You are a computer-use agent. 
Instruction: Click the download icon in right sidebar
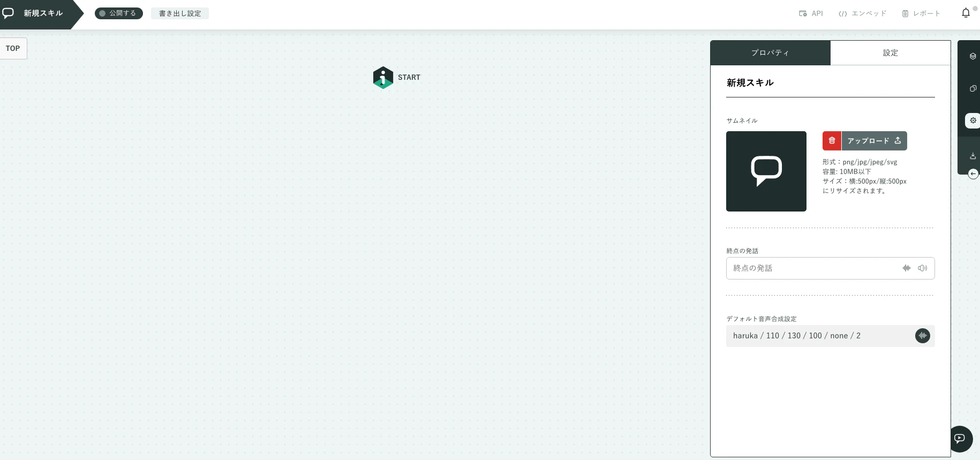click(x=973, y=156)
